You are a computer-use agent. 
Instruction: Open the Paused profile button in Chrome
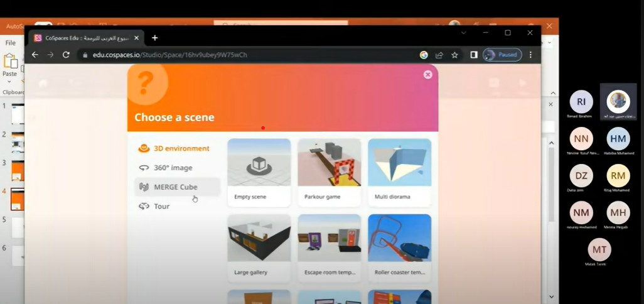coord(502,55)
